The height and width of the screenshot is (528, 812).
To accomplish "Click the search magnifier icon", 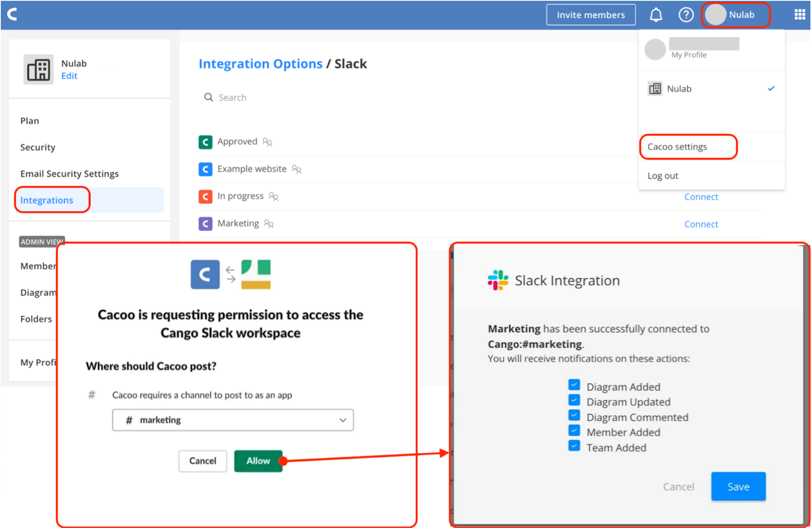I will [208, 97].
